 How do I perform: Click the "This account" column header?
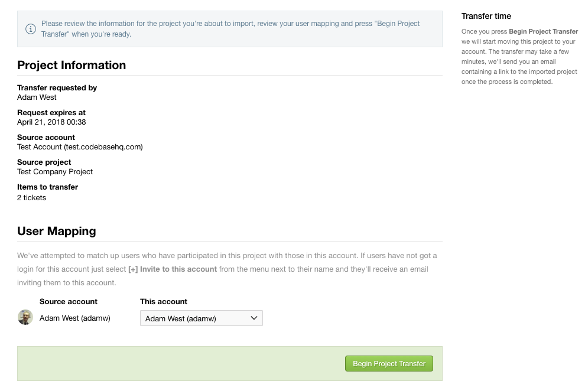(164, 301)
